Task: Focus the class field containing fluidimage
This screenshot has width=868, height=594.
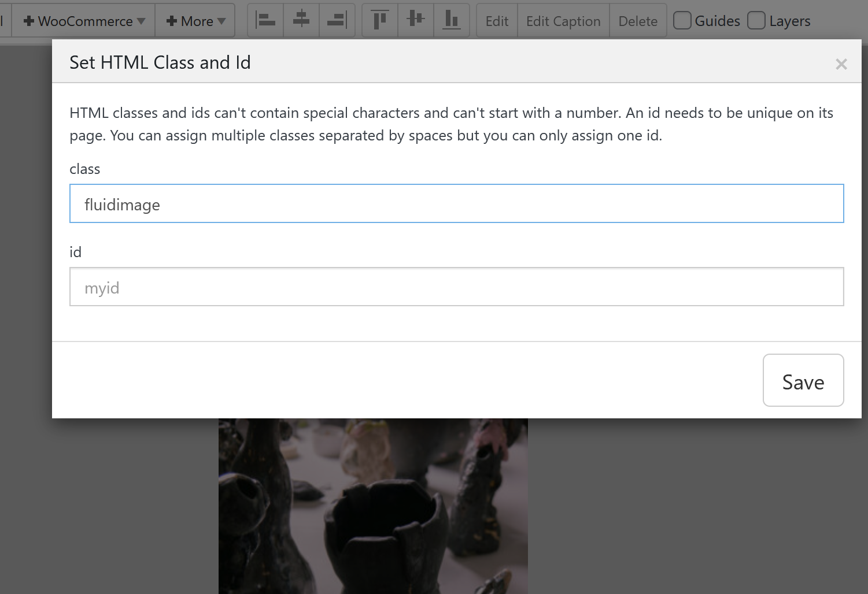Action: point(456,204)
